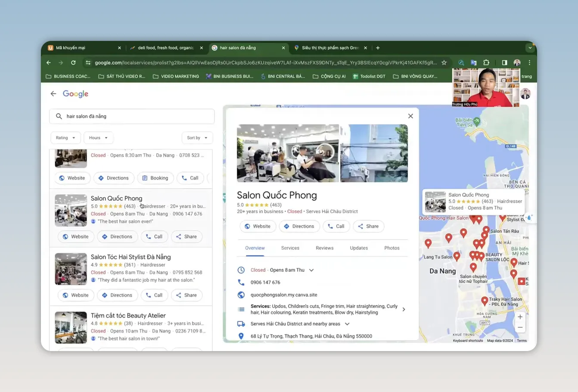Viewport: 578px width, 392px height.
Task: Open the Sort by dropdown
Action: (x=197, y=138)
